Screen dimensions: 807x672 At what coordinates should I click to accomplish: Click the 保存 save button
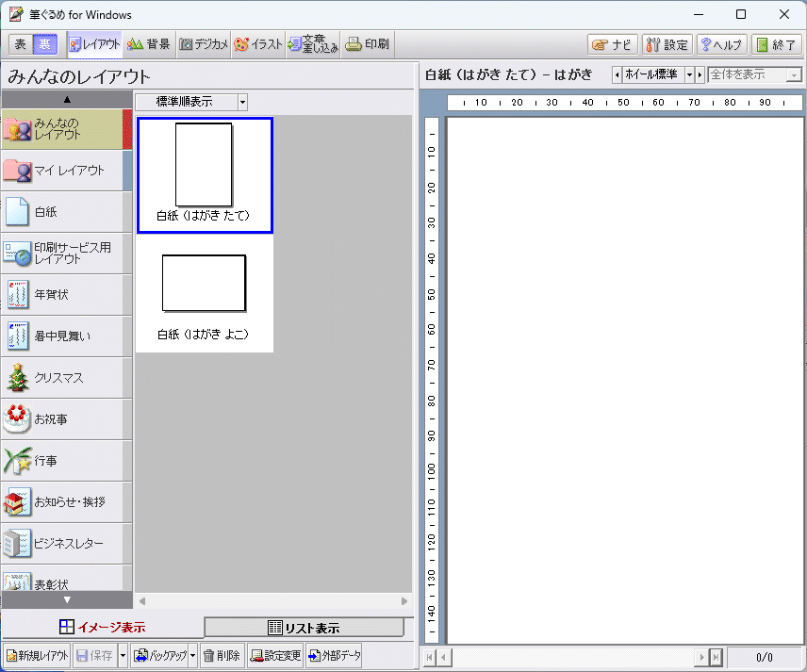coord(95,656)
